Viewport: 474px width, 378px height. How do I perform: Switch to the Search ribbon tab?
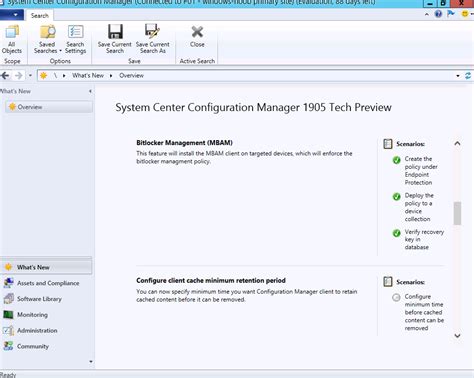tap(40, 15)
